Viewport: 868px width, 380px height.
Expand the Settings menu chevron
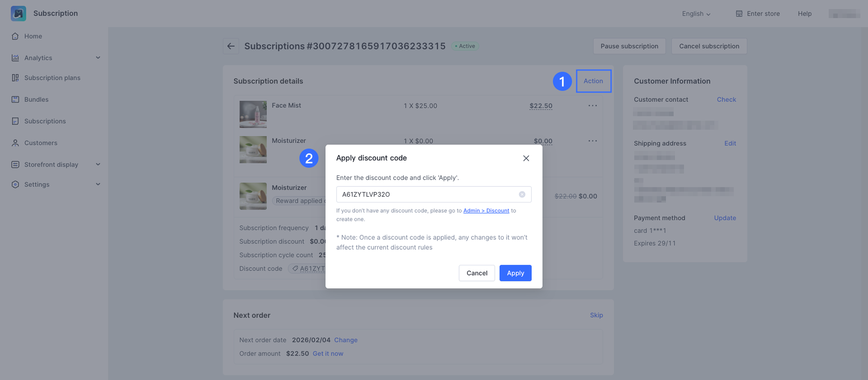(98, 184)
